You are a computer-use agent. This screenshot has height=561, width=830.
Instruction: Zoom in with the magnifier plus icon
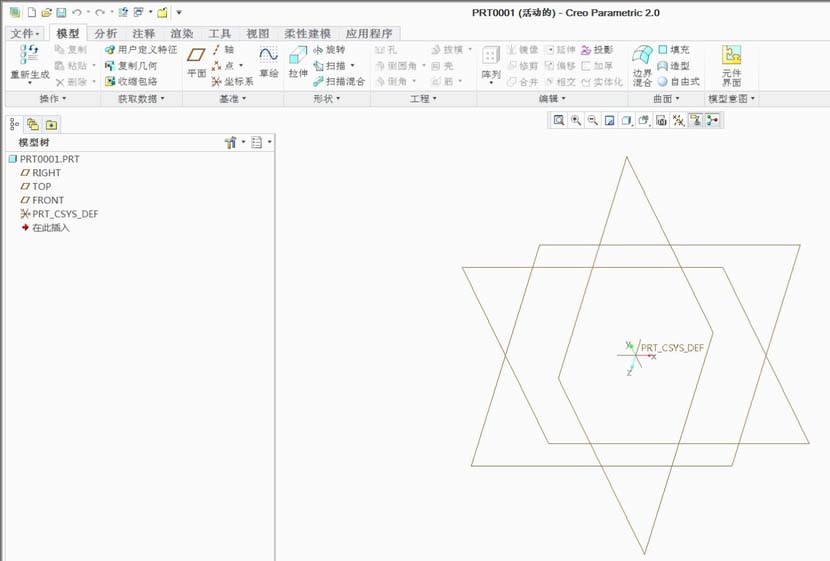(576, 121)
